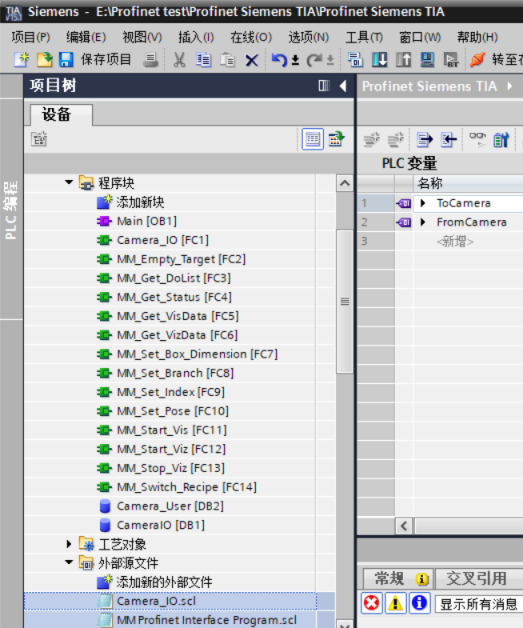Click the project tree show overview icon
Image resolution: width=523 pixels, height=628 pixels.
click(39, 139)
